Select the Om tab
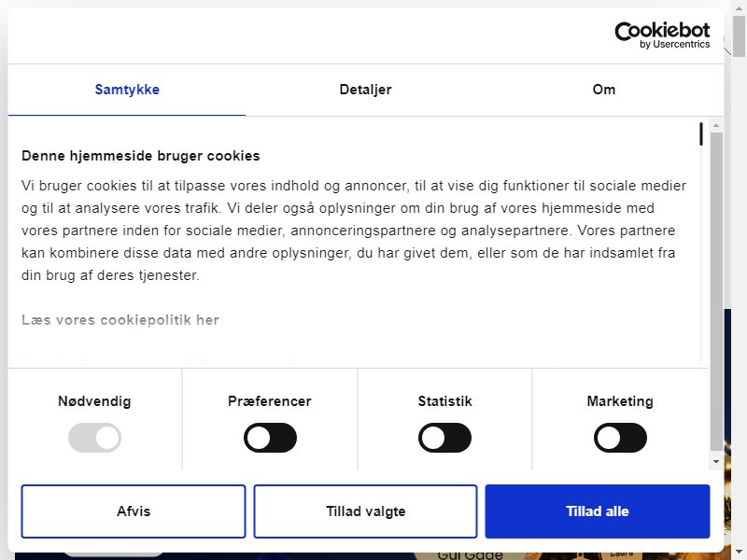This screenshot has height=560, width=747. coord(603,90)
